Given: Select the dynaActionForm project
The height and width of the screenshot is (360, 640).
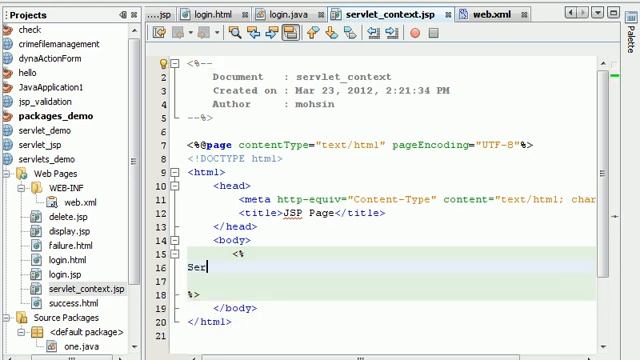Looking at the screenshot, I should 50,58.
